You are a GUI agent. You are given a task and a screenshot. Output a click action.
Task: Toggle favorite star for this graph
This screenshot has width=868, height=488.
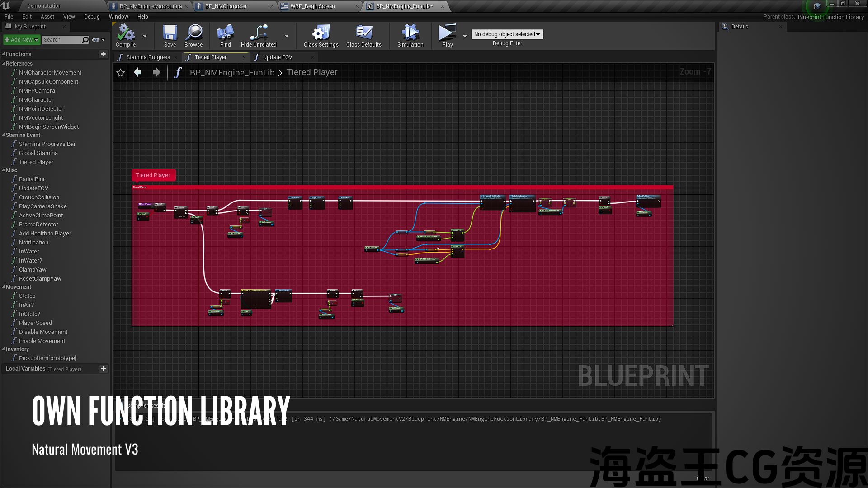click(x=120, y=73)
